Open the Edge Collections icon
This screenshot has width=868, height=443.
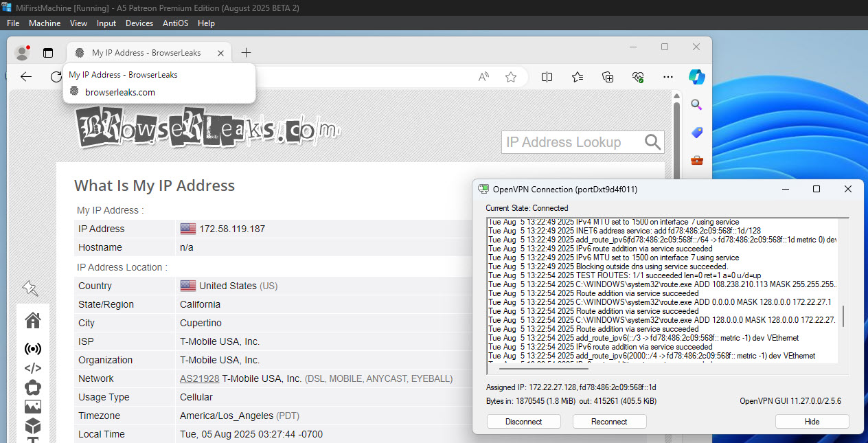tap(608, 77)
